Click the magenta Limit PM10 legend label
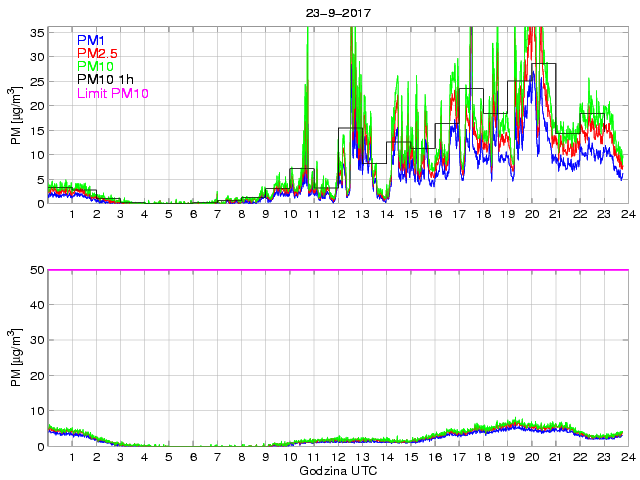 [x=112, y=94]
